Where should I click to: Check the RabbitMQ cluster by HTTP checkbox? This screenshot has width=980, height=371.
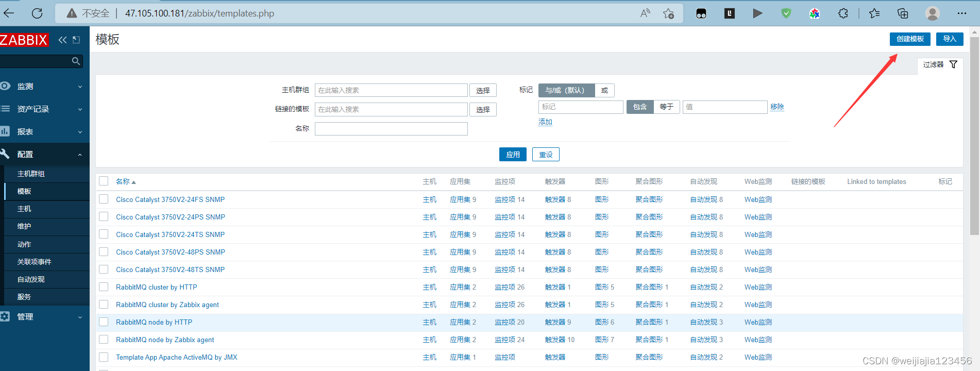(x=104, y=286)
